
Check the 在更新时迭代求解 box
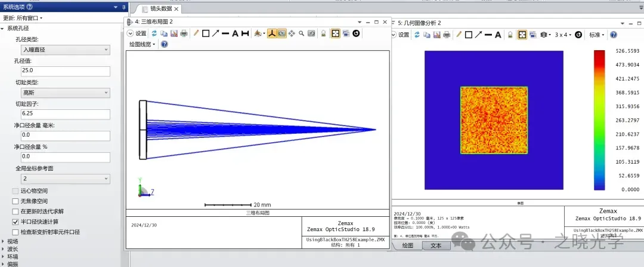16,211
